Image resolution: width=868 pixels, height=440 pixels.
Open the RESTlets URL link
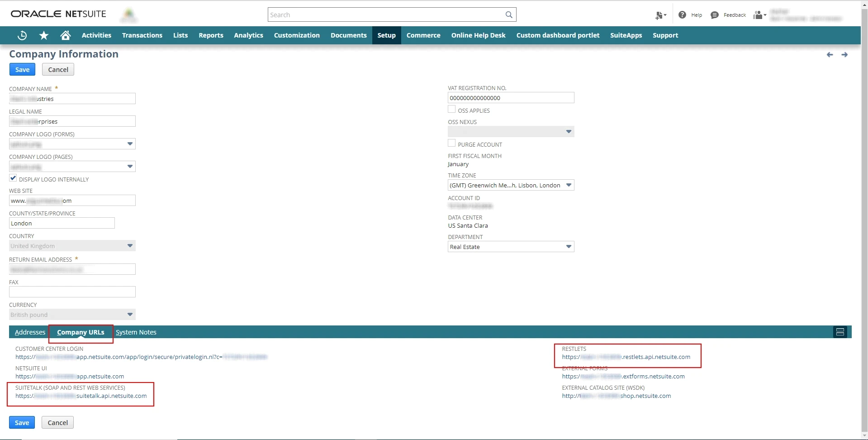[x=626, y=357]
